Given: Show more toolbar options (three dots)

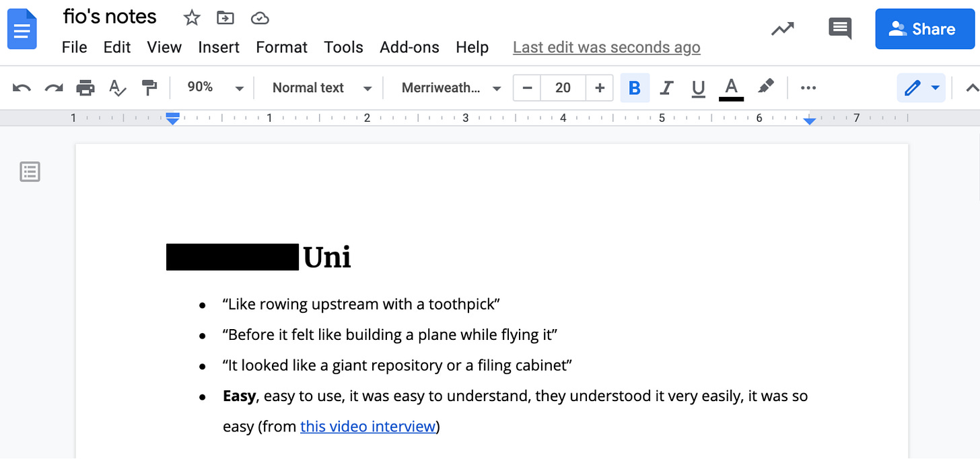Looking at the screenshot, I should pyautogui.click(x=808, y=87).
